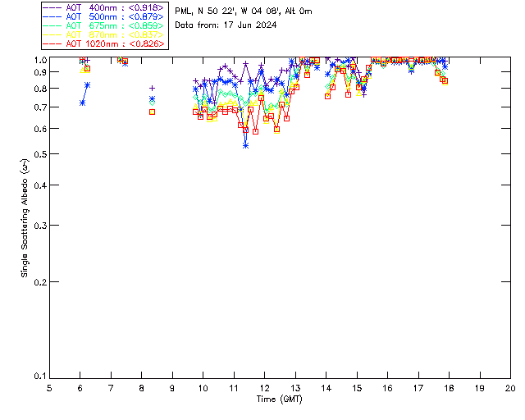Select the station title 'PML, N 50 22', W 04 08', Alt 0m'
The image size is (525, 420).
pos(244,11)
